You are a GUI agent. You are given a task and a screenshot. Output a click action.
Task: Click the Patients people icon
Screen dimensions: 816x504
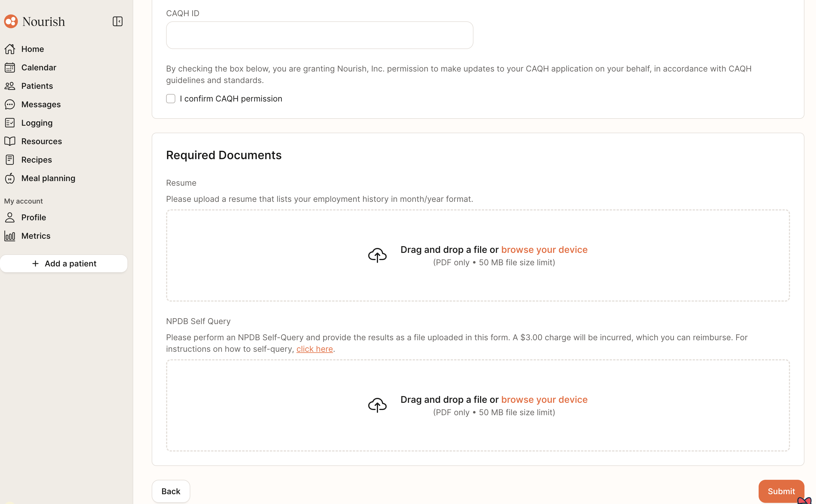(x=10, y=86)
